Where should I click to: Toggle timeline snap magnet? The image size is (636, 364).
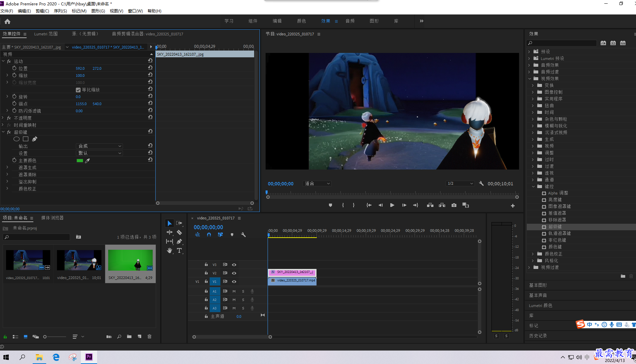click(x=209, y=235)
